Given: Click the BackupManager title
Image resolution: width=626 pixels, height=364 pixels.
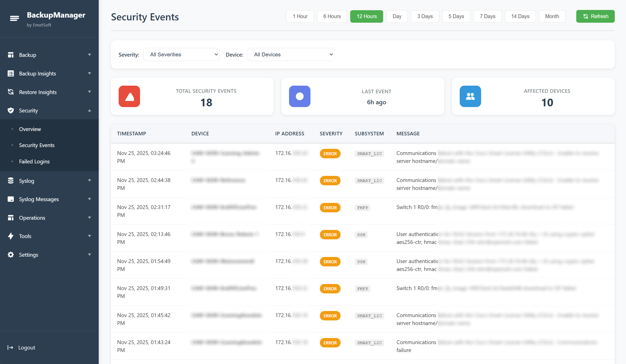Looking at the screenshot, I should pyautogui.click(x=56, y=15).
